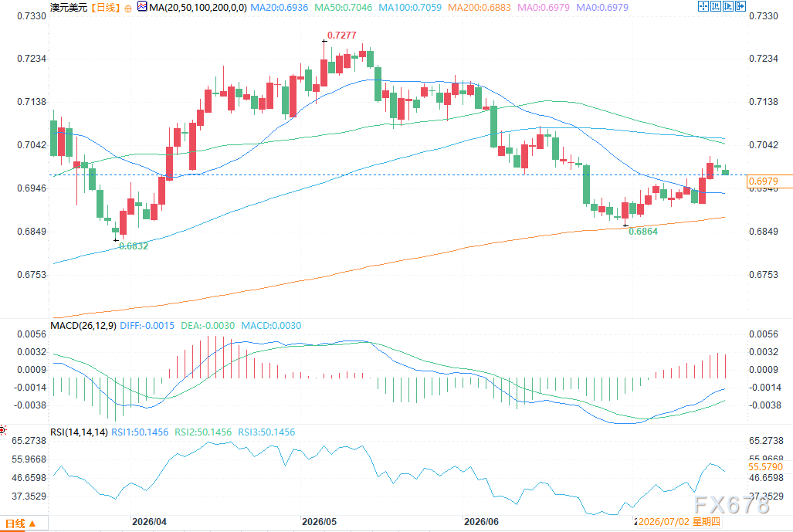The image size is (793, 532).
Task: Click the orange circle target icon
Action: point(128,8)
